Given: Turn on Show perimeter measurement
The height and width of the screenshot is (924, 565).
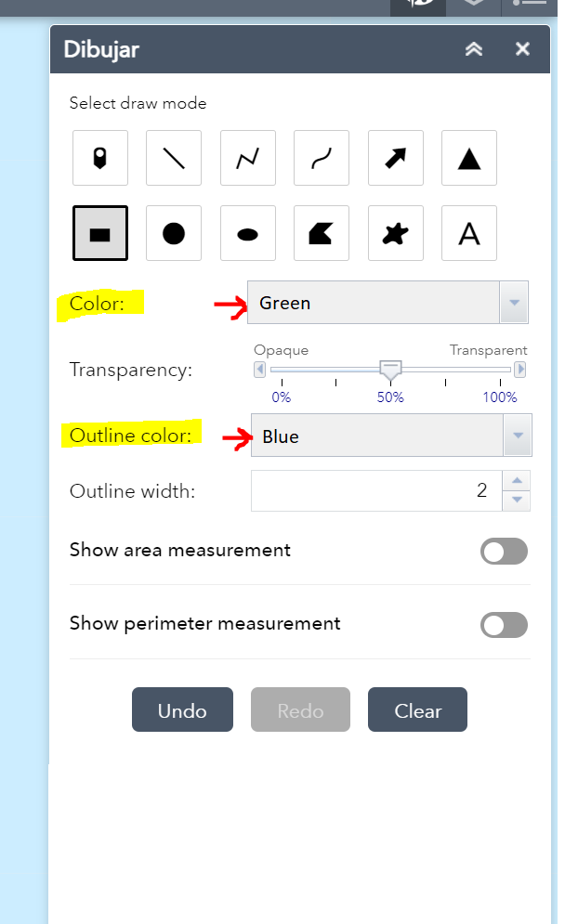Looking at the screenshot, I should point(504,625).
